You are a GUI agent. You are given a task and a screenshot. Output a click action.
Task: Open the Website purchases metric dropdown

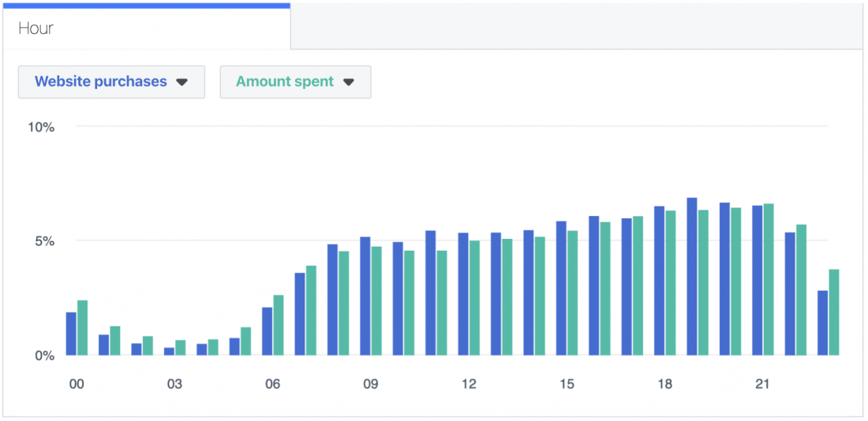point(111,82)
